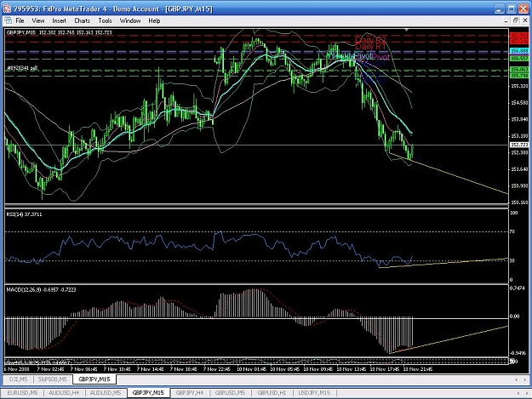Click the RSI 70 level scale value

512,231
